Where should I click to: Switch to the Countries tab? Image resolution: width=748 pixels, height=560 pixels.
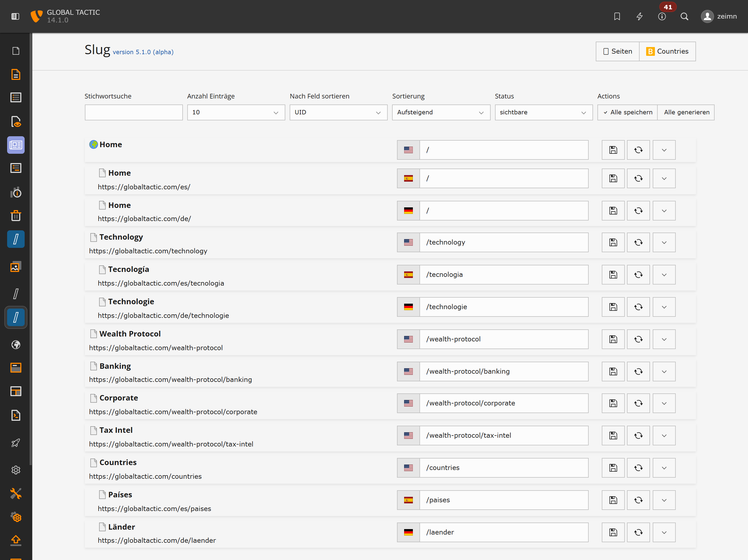pyautogui.click(x=667, y=51)
